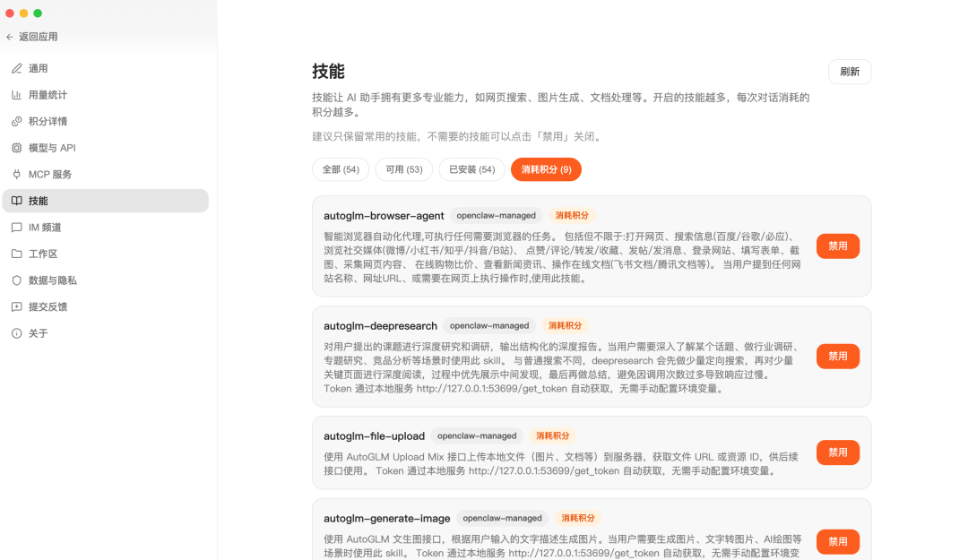Viewport: 968px width, 560px height.
Task: Disable the autoglm-file-upload skill
Action: tap(838, 452)
